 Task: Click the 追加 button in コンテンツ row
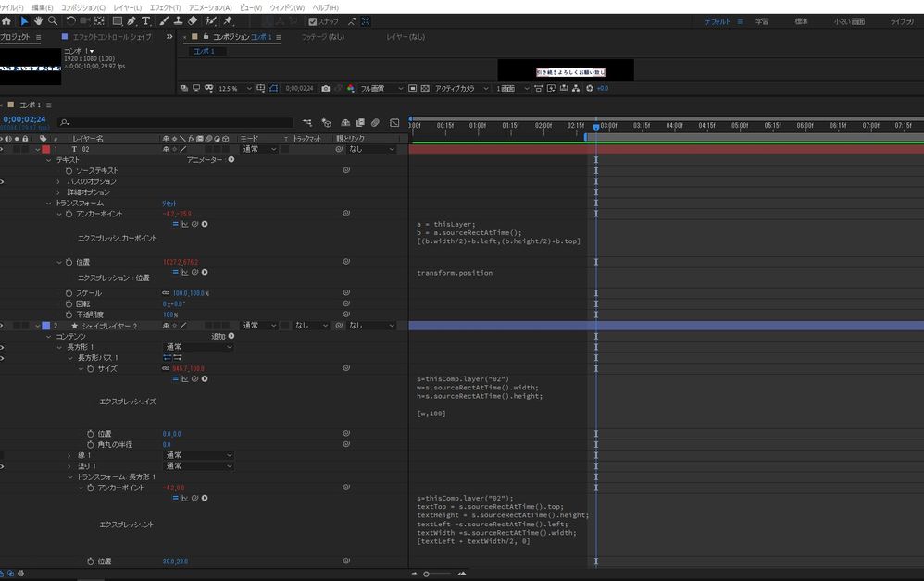(223, 336)
